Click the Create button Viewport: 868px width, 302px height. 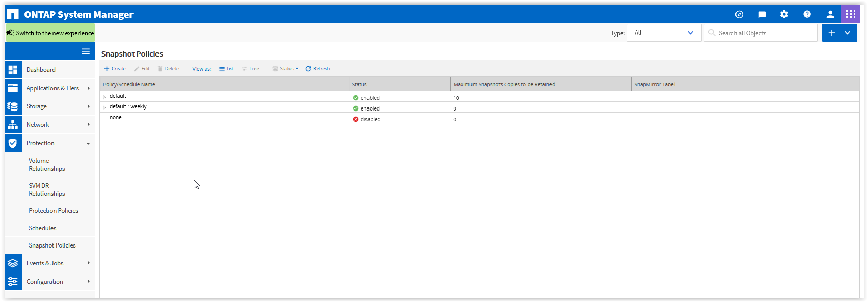(115, 69)
